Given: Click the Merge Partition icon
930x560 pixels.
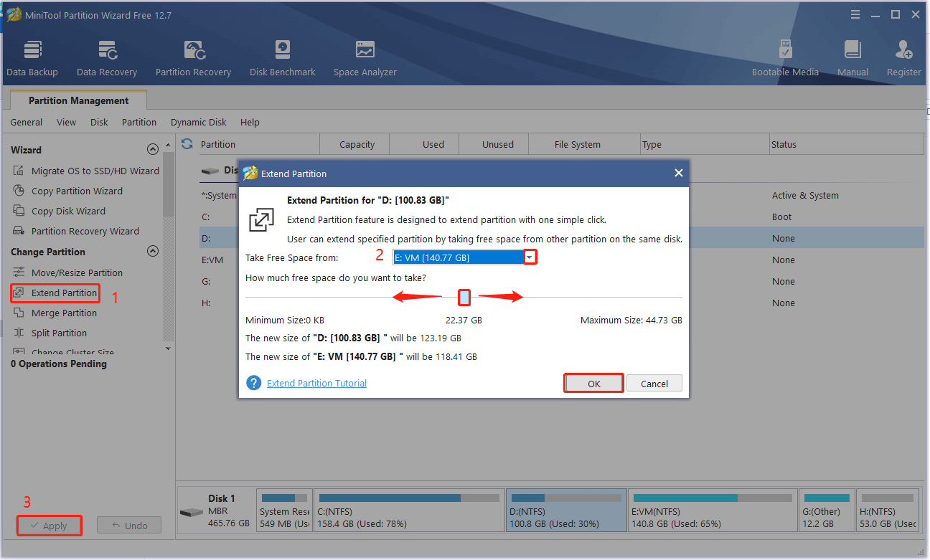Looking at the screenshot, I should (19, 313).
